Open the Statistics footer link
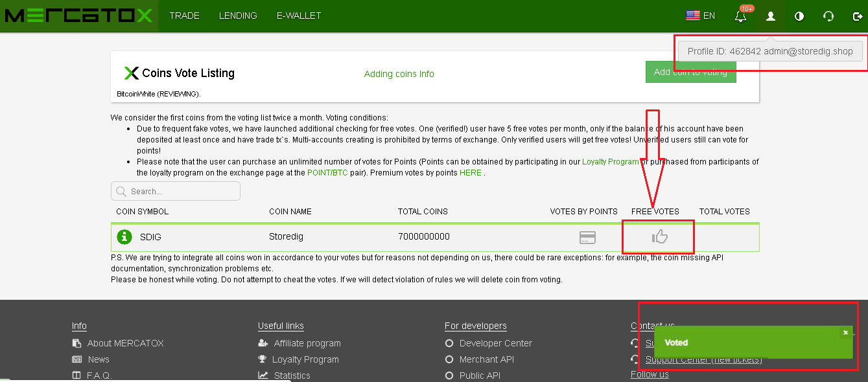This screenshot has width=868, height=382. pos(292,376)
